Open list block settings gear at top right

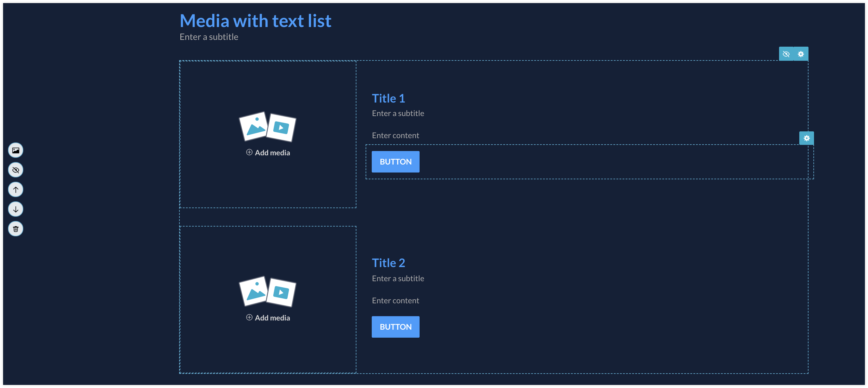(801, 54)
